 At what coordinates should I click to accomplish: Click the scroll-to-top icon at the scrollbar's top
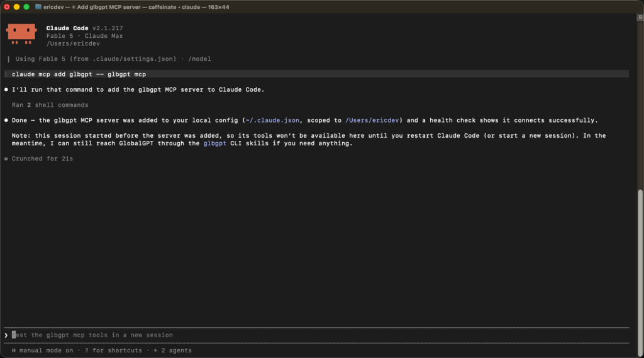click(640, 17)
